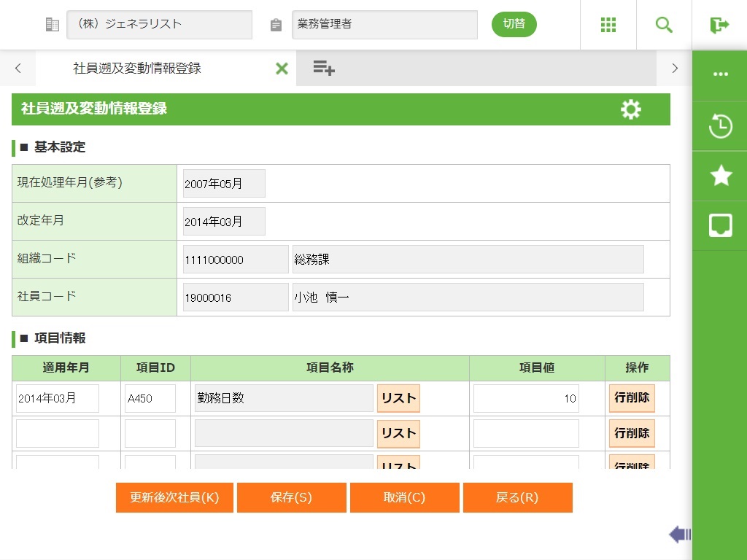Select the 社員遡及変動情報登録 tab
Screen dimensions: 747x560
coord(137,69)
